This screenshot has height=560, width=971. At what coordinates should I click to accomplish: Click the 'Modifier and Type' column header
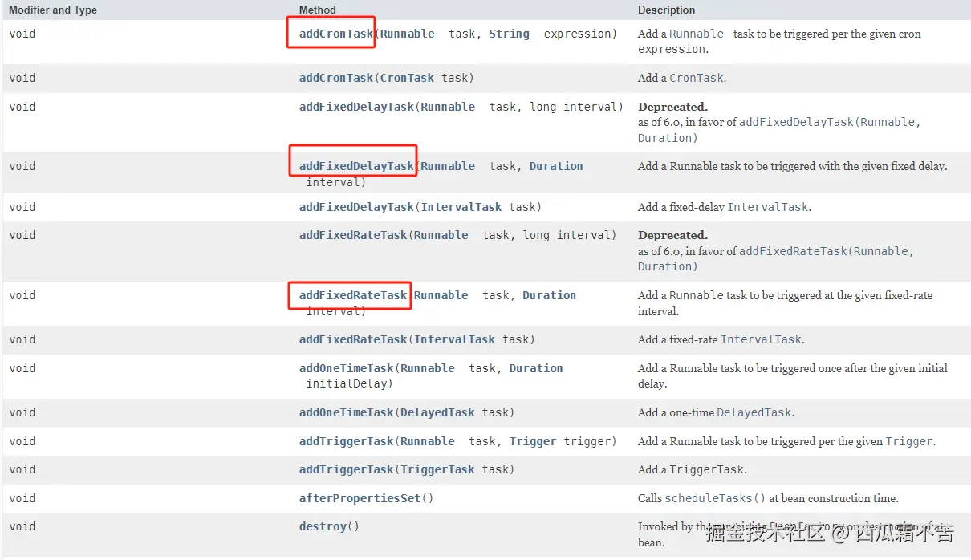(x=53, y=10)
